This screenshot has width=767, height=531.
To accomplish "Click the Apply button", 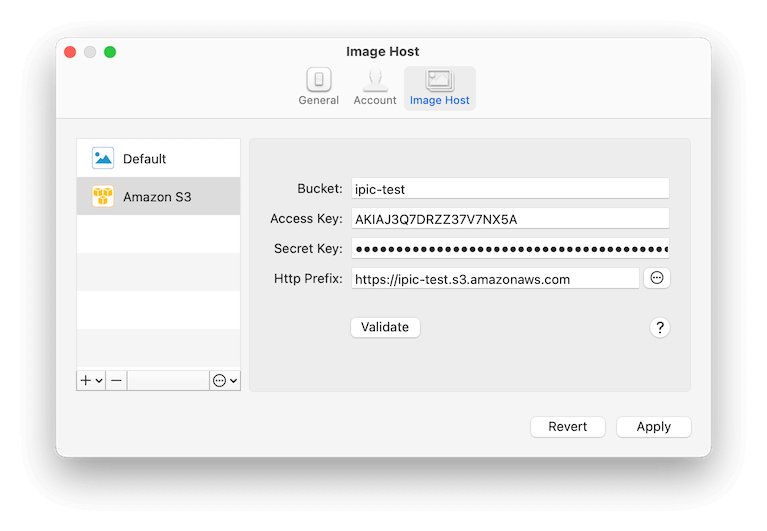I will (654, 427).
